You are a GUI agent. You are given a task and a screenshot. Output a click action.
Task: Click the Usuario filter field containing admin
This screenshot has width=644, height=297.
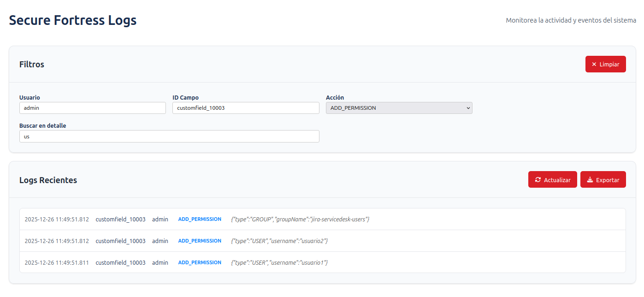[92, 107]
